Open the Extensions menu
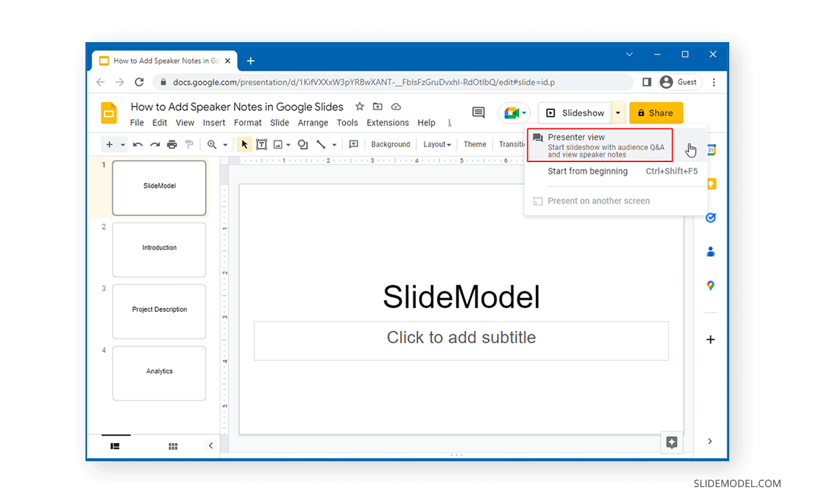The height and width of the screenshot is (504, 814). [x=387, y=123]
